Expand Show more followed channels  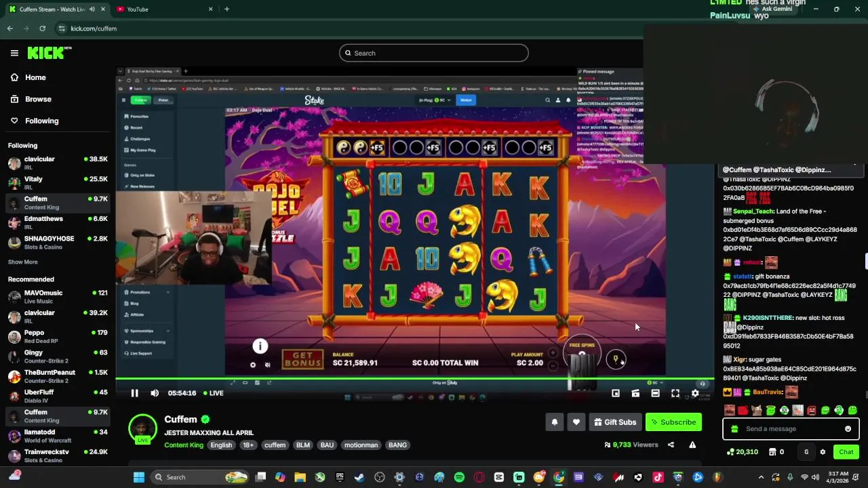click(22, 262)
